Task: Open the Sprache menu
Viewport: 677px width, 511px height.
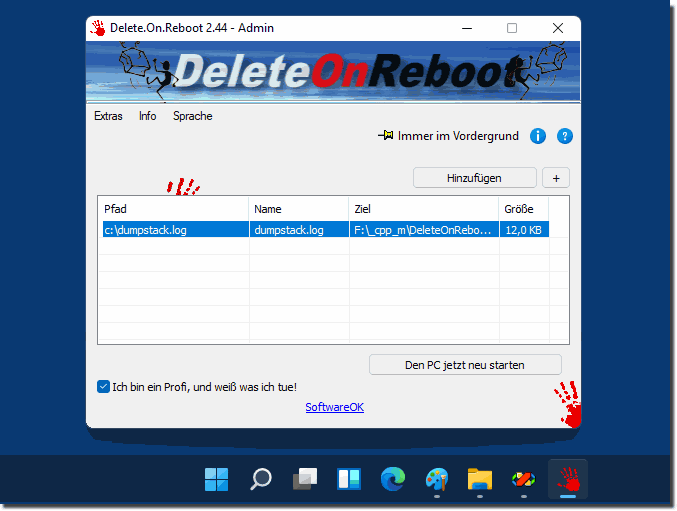Action: [193, 116]
